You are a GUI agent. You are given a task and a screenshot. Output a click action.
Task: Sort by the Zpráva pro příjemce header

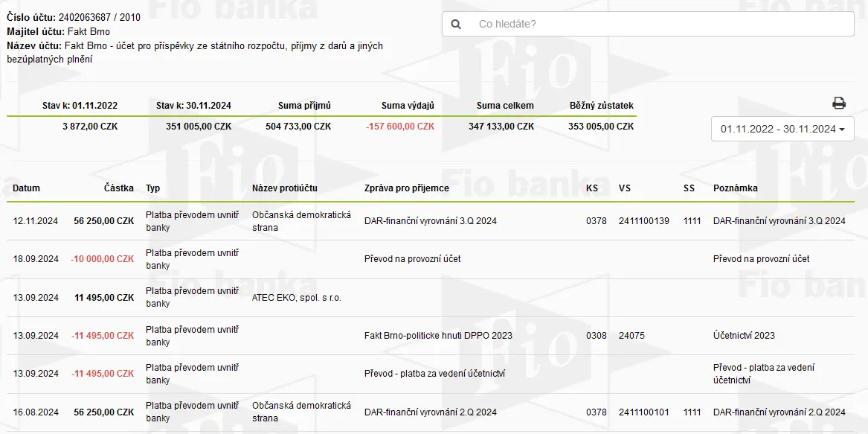click(407, 188)
